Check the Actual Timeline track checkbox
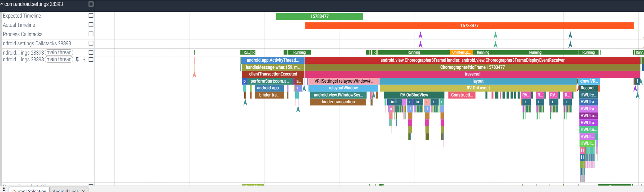This screenshot has width=644, height=192. pos(91,25)
